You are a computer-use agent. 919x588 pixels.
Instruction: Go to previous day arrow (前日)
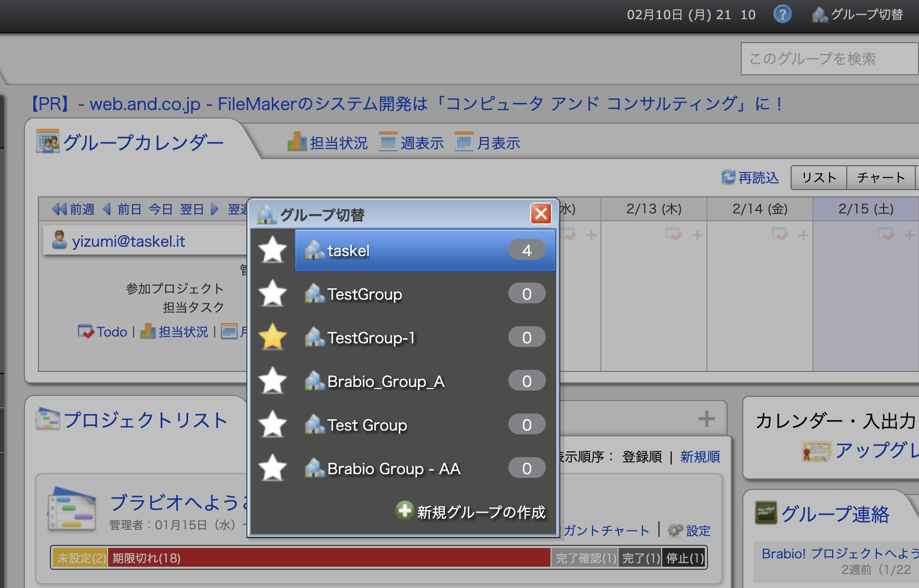tap(108, 209)
